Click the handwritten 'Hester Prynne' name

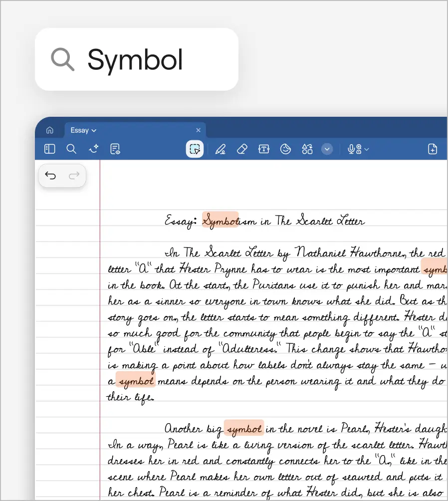(213, 269)
